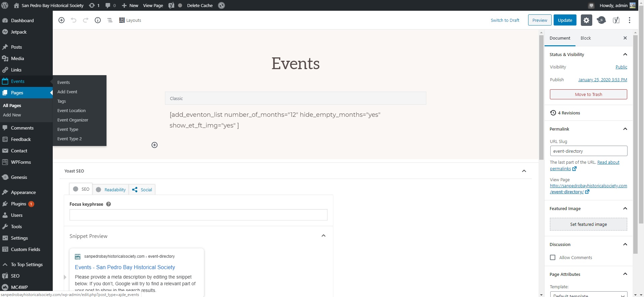Toggle the settings gear icon
This screenshot has height=297, width=644.
pyautogui.click(x=586, y=20)
